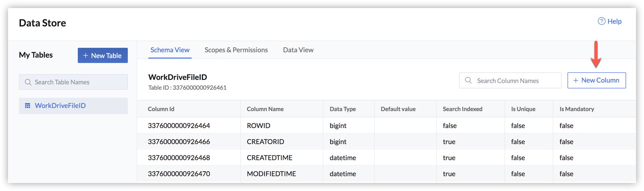This screenshot has height=191, width=644.
Task: Click the Column Name header
Action: pos(265,109)
